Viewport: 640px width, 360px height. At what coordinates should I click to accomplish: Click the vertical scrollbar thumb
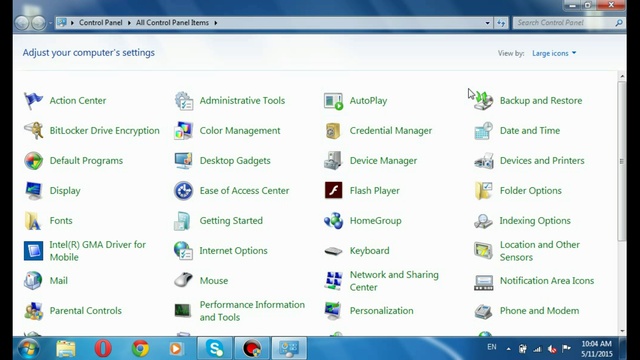pyautogui.click(x=622, y=161)
